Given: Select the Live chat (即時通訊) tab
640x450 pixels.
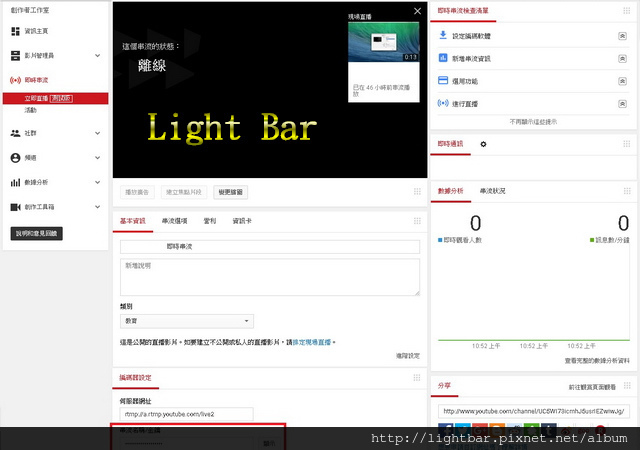Looking at the screenshot, I should pyautogui.click(x=450, y=144).
